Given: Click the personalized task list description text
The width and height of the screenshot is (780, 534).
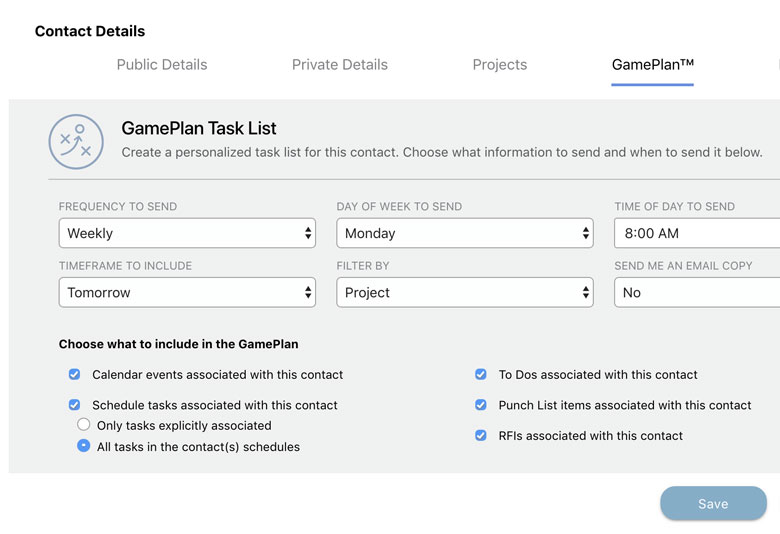Looking at the screenshot, I should [442, 152].
